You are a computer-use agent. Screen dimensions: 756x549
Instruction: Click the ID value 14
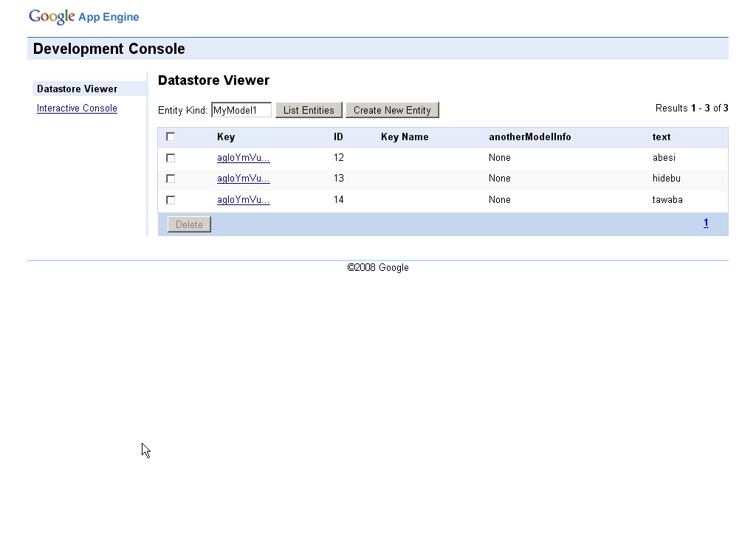coord(338,199)
